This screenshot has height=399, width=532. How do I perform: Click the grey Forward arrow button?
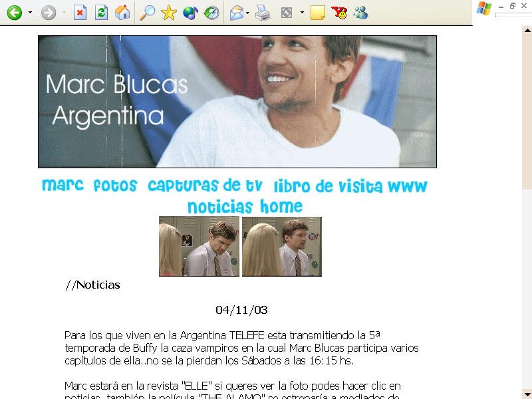click(49, 13)
